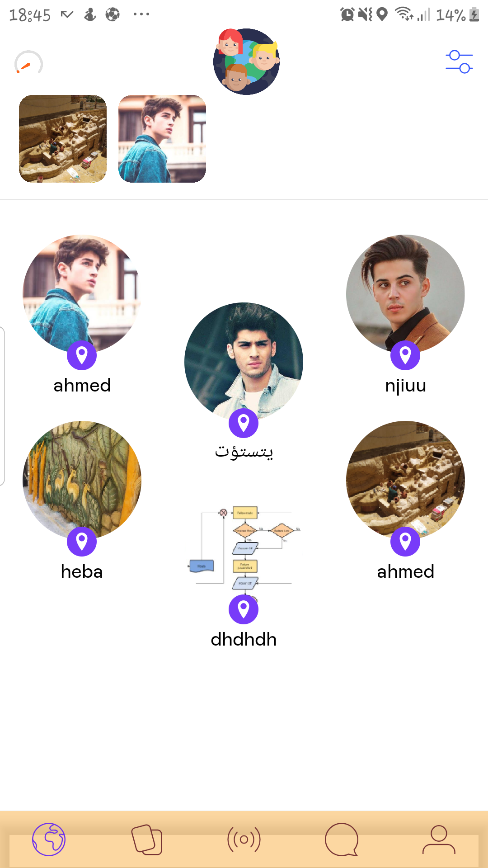Open the denim jacket story thumbnail

(x=162, y=139)
